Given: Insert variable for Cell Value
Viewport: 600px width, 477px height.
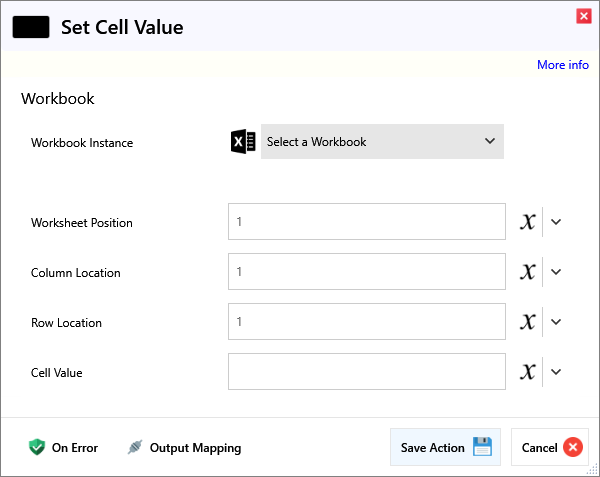Looking at the screenshot, I should pos(528,372).
